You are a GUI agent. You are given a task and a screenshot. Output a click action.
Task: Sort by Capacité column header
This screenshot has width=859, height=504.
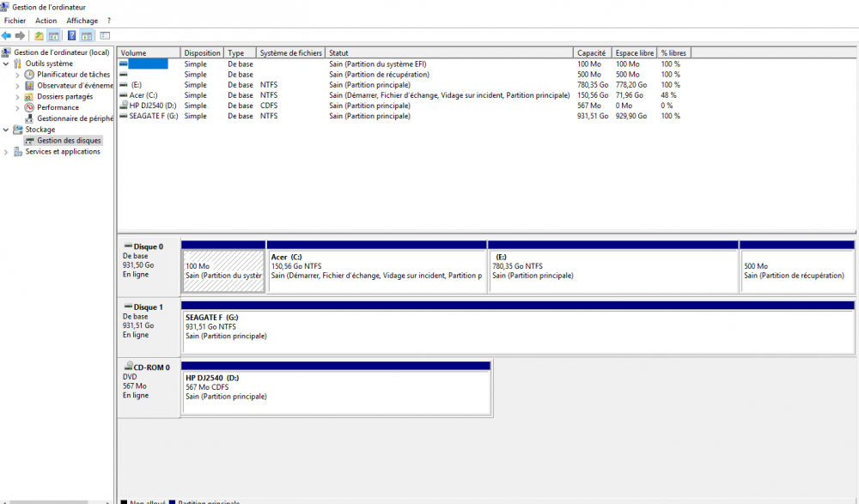tap(592, 52)
